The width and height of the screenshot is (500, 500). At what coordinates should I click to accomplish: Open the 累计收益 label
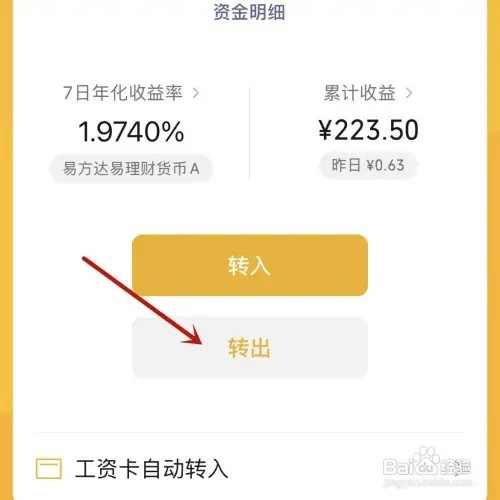coord(360,93)
